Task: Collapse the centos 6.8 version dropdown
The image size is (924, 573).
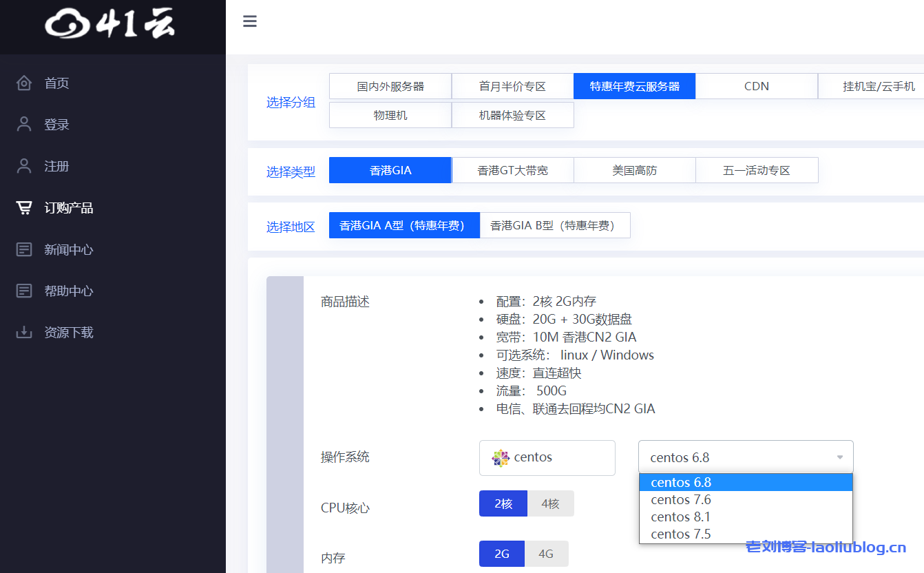Action: point(746,457)
